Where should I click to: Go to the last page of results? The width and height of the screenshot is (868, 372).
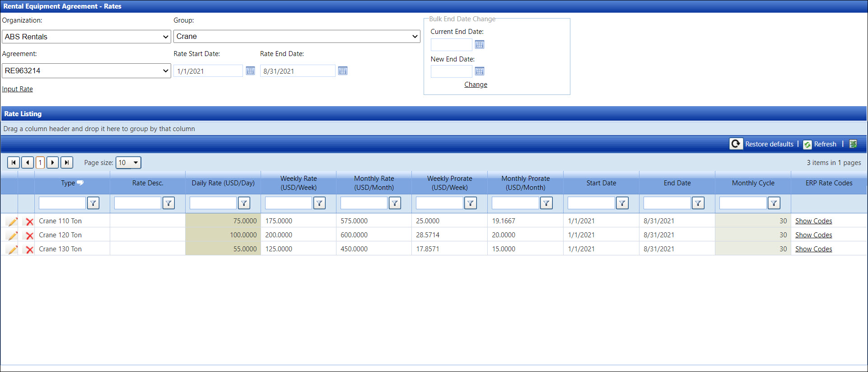[x=67, y=163]
